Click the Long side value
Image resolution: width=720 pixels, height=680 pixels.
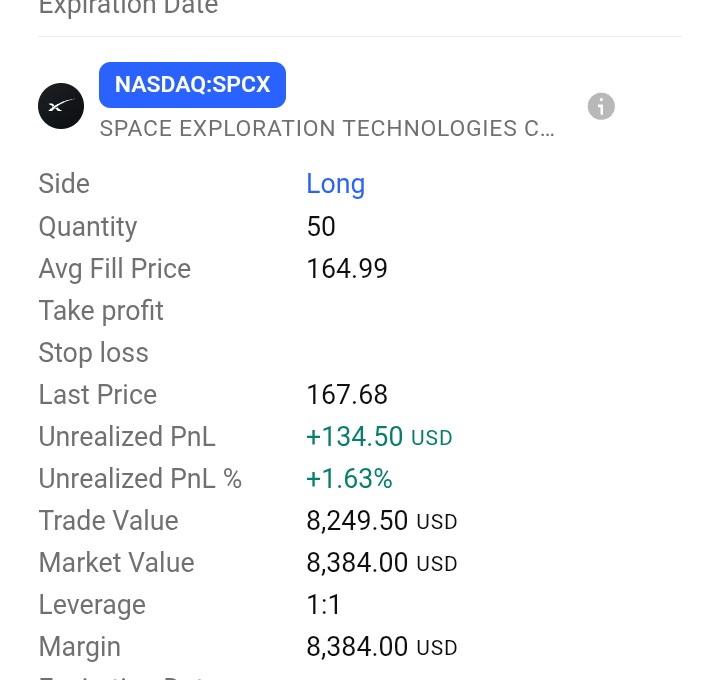pyautogui.click(x=336, y=184)
